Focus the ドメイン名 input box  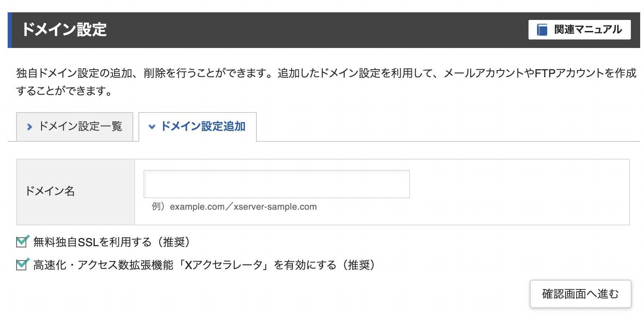point(276,184)
